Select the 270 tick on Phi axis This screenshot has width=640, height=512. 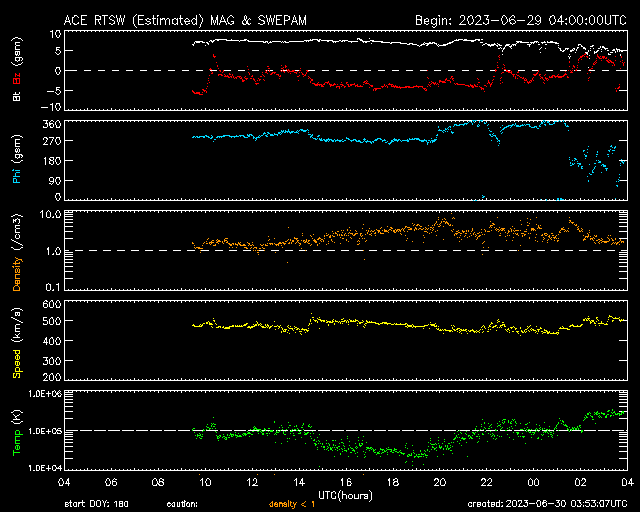52,141
